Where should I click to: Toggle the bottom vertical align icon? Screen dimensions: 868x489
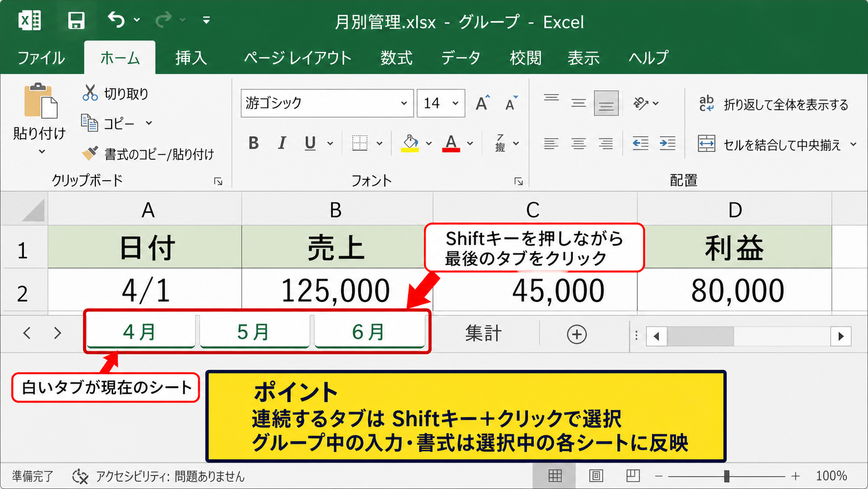(606, 103)
